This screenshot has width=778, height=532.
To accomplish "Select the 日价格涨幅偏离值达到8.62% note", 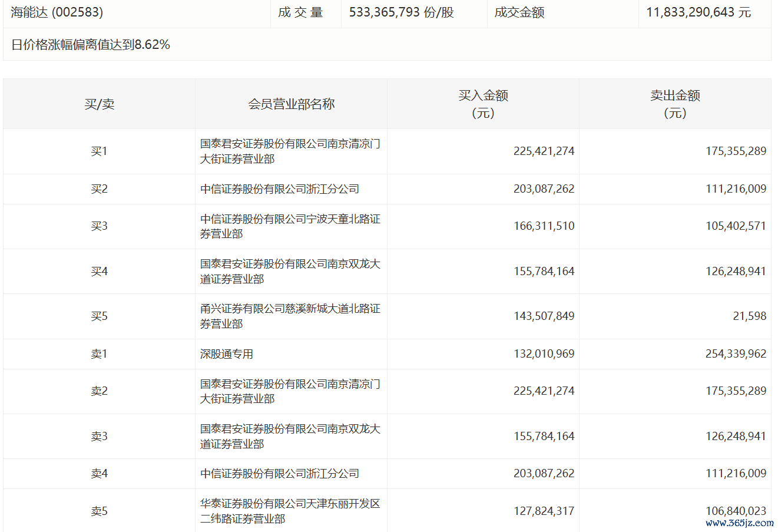I will click(91, 45).
